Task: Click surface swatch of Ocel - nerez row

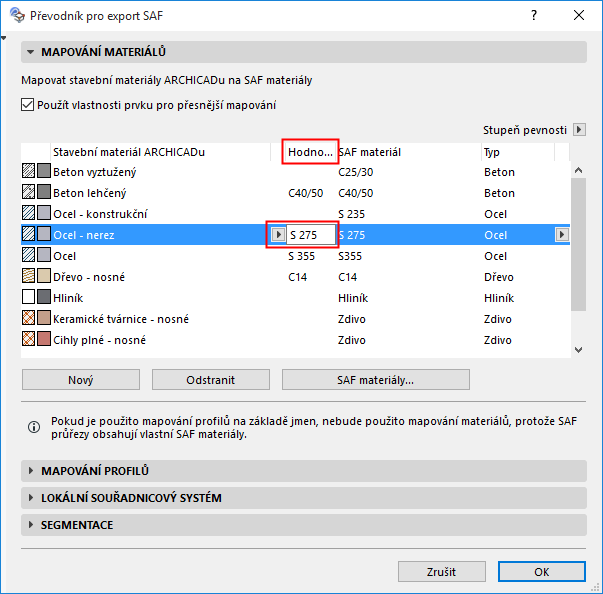Action: tap(44, 234)
